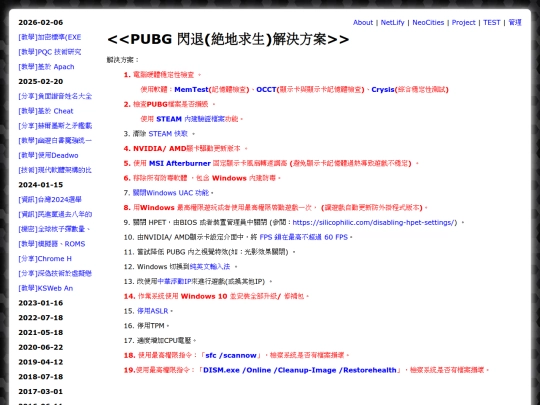Expand the 2018-07-18 date section
540x405 pixels.
pos(41,377)
